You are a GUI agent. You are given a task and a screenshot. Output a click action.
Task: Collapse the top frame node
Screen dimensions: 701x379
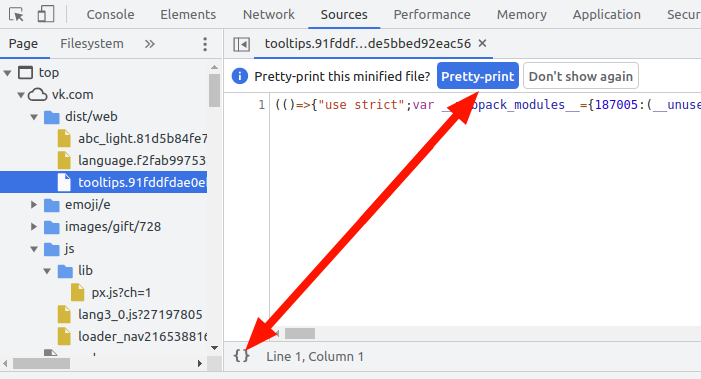[7, 72]
